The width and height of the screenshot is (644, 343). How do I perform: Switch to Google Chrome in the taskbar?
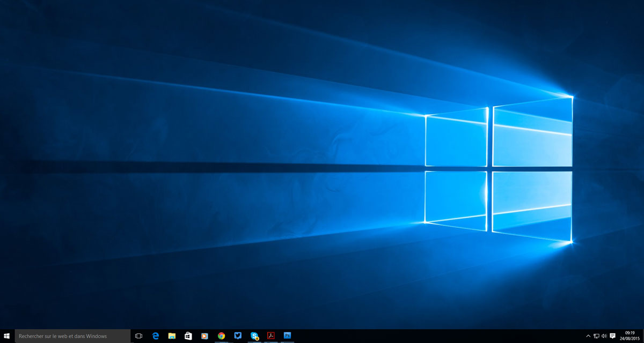[x=221, y=336]
